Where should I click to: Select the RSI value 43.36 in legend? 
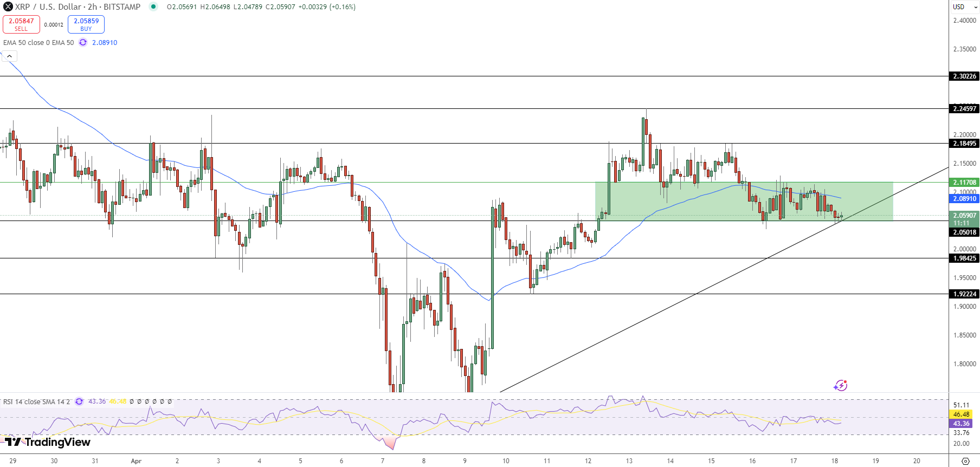point(97,402)
